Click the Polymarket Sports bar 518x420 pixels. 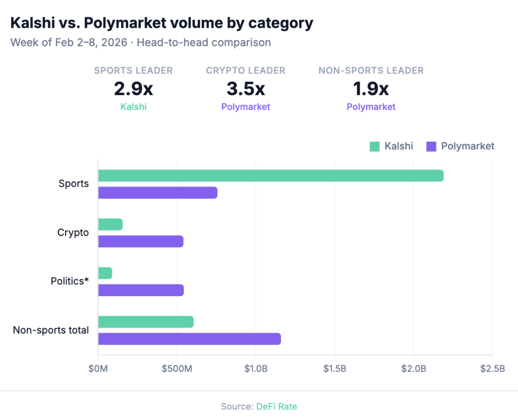pyautogui.click(x=157, y=193)
